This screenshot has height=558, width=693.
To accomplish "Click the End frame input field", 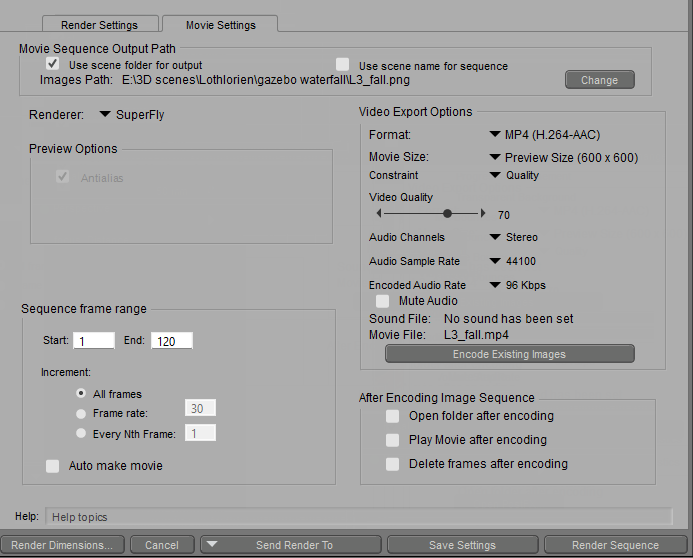I will coord(171,341).
